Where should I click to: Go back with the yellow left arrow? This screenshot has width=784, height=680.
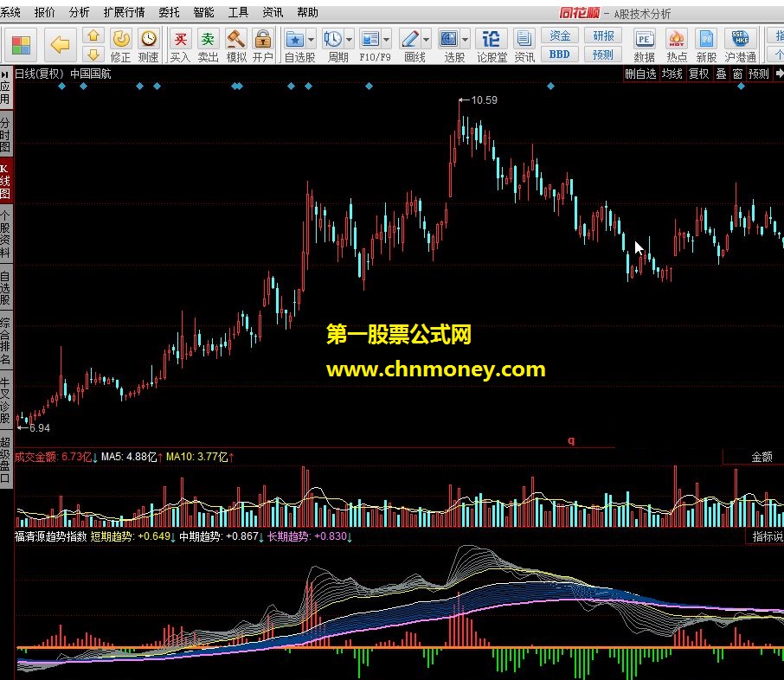[x=60, y=45]
